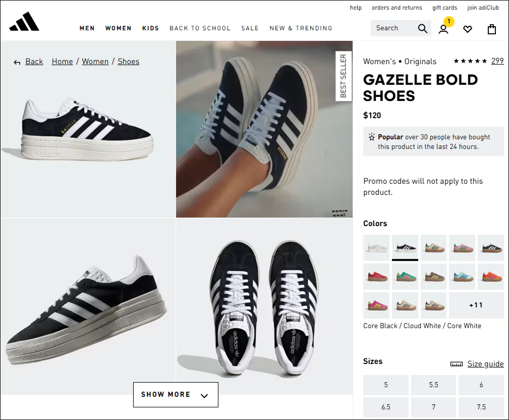Screen dimensions: 509x420
Task: Select the white colorway swatch
Action: pyautogui.click(x=376, y=248)
